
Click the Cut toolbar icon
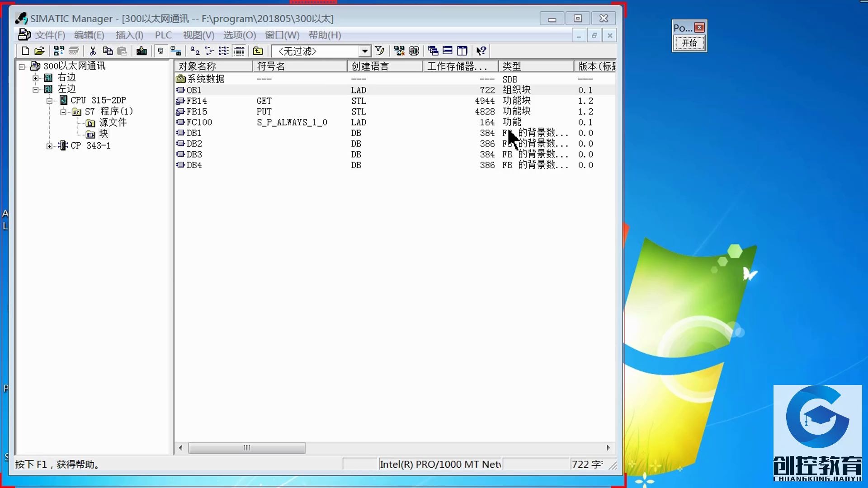coord(93,51)
